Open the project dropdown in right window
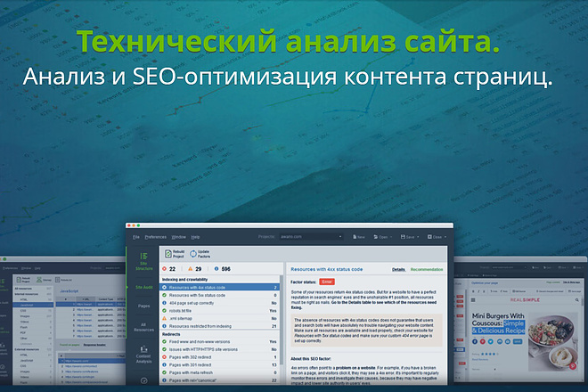Viewport: 588px width, 392px height. click(x=509, y=267)
